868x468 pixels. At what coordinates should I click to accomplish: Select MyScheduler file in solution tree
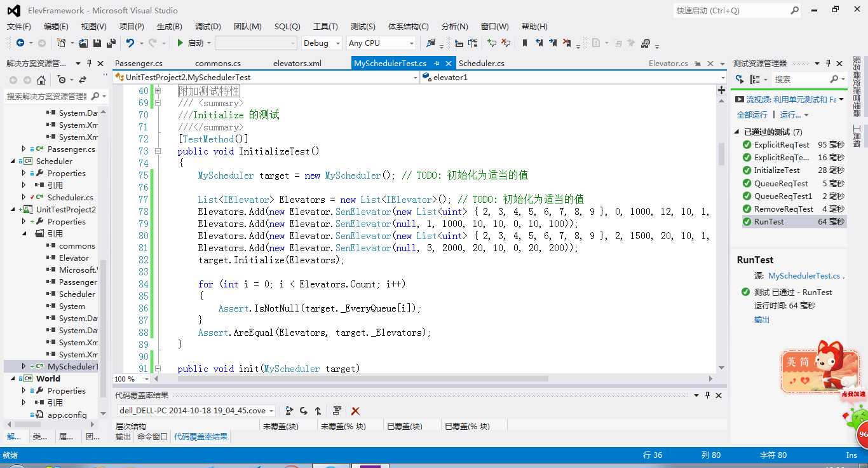click(72, 366)
